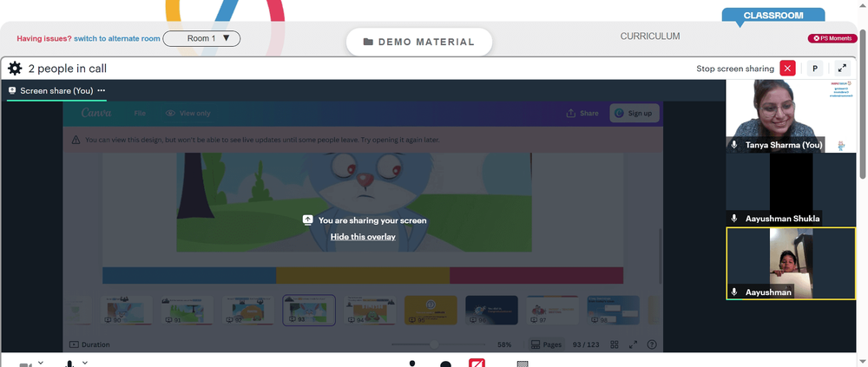
Task: Open call settings gear icon
Action: point(15,69)
